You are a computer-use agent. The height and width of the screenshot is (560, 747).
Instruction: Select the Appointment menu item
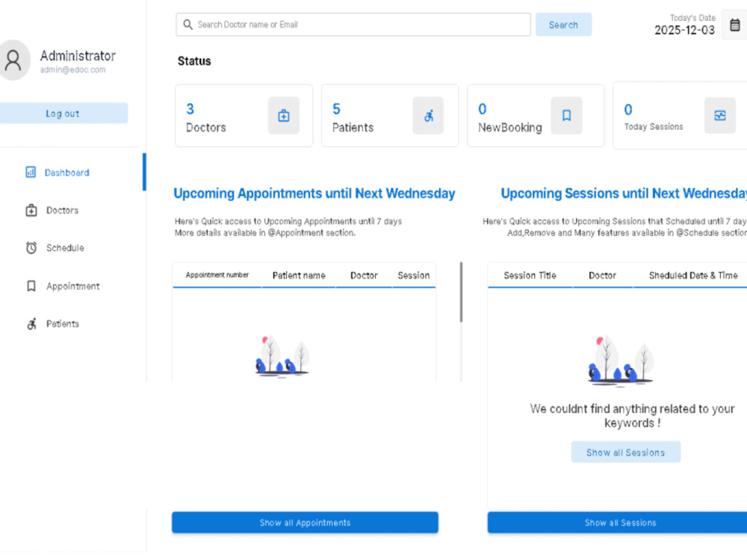72,286
